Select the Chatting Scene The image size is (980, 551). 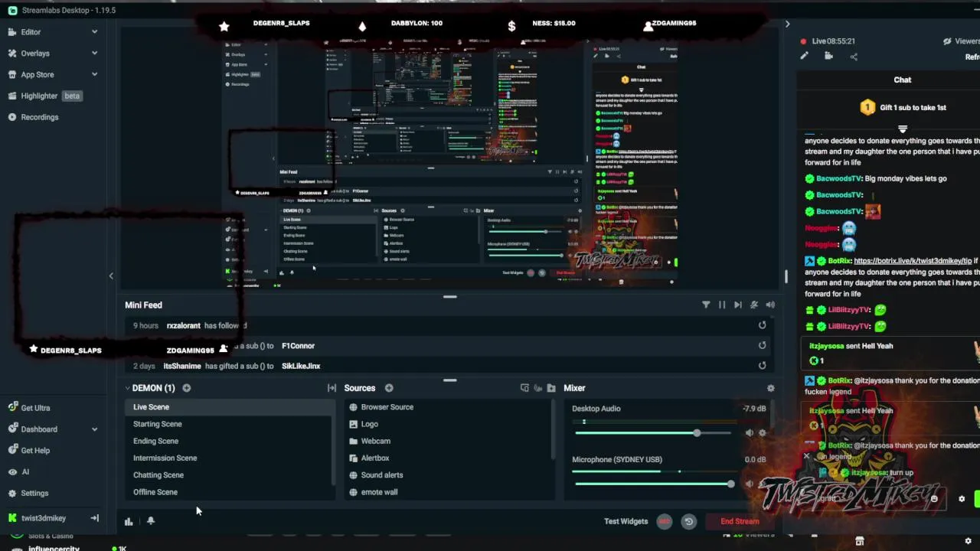(x=230, y=475)
